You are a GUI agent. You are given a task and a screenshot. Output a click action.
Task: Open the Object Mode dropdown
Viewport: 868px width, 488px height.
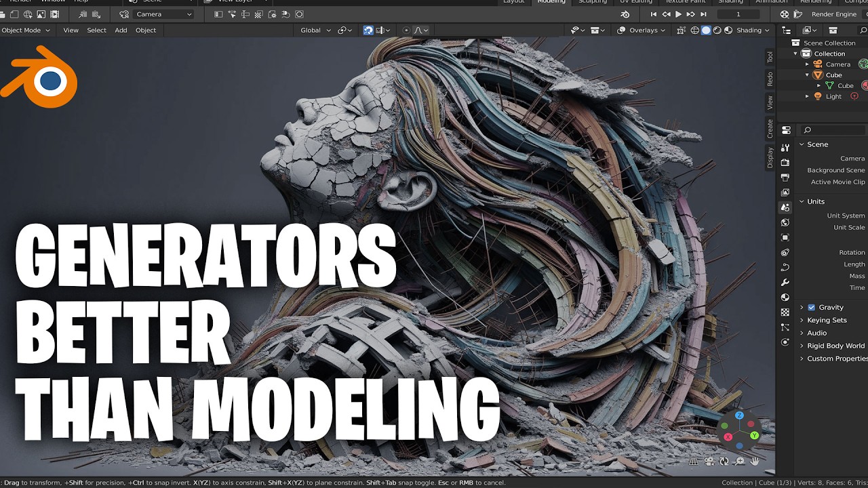click(x=26, y=30)
